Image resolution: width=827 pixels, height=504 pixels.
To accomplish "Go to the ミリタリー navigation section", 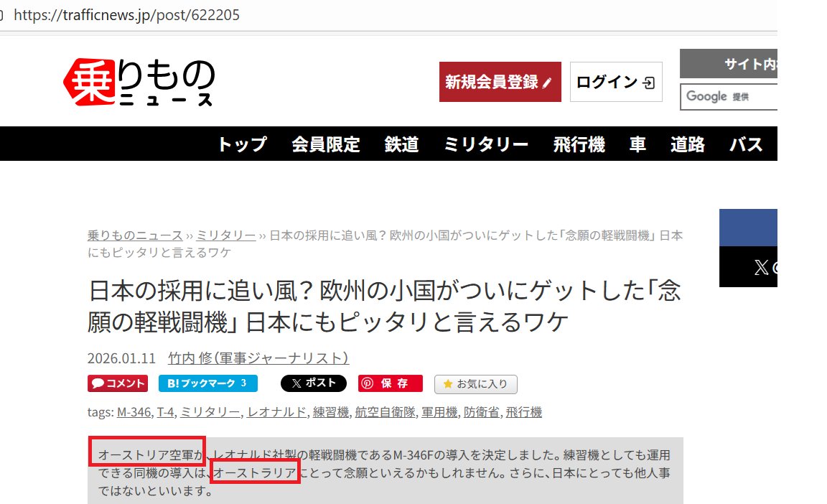I will point(486,144).
